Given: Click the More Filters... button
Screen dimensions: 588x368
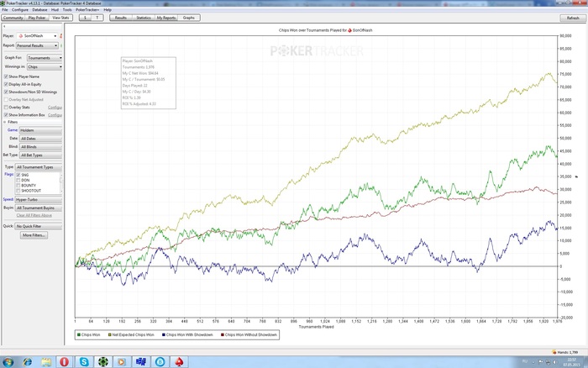Looking at the screenshot, I should coord(34,235).
